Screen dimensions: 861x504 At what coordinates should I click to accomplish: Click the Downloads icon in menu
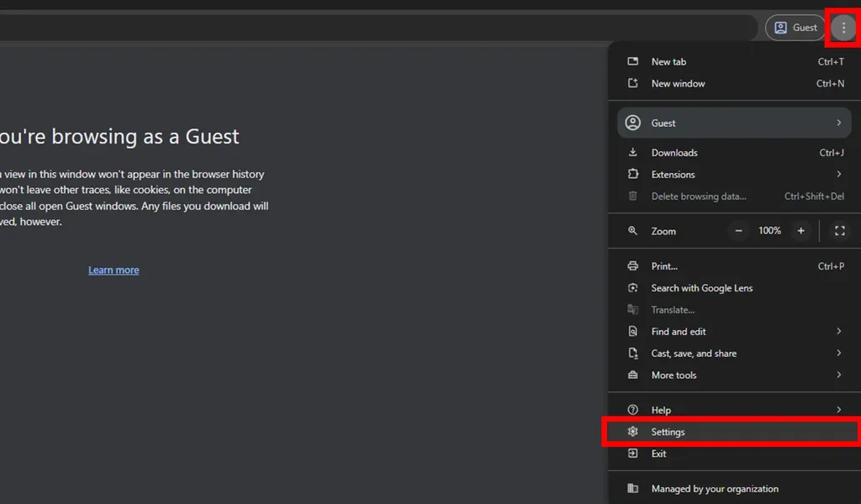click(x=633, y=153)
